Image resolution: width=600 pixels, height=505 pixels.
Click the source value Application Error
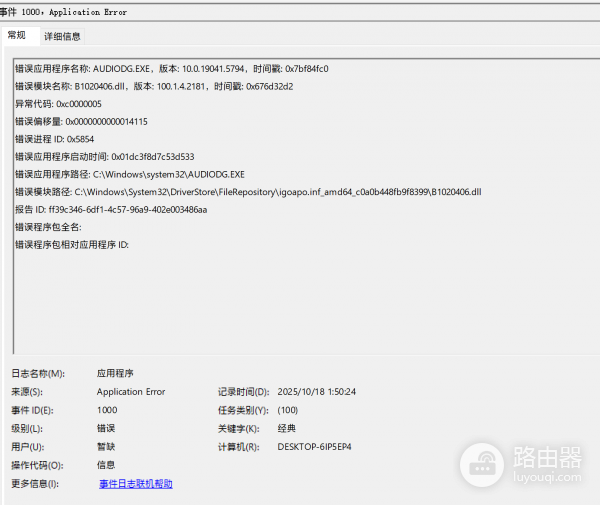coord(131,392)
